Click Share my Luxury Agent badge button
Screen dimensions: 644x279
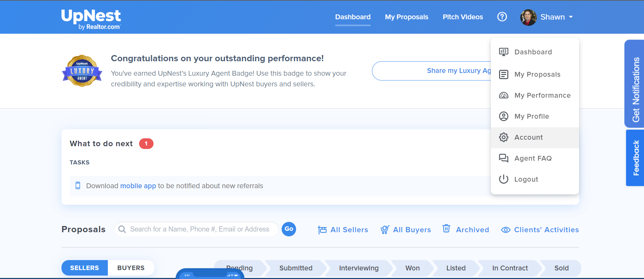(431, 71)
